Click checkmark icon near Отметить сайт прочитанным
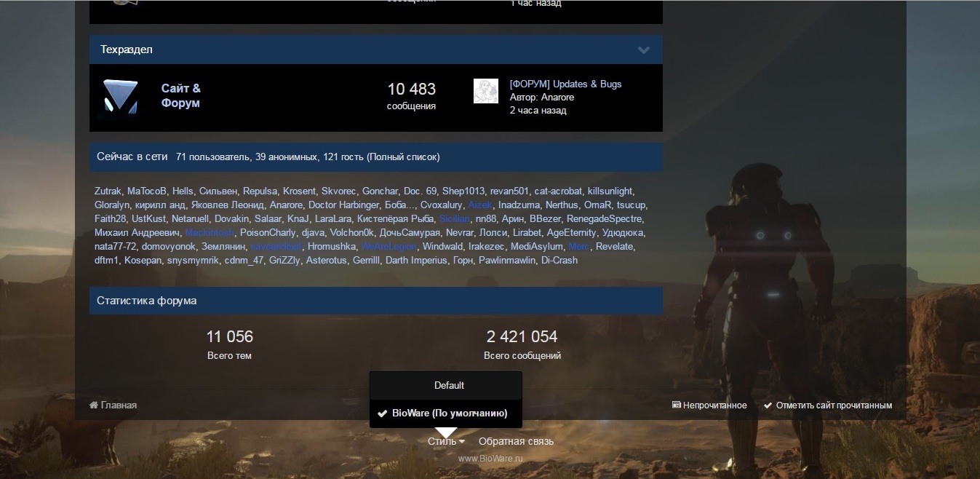 coord(768,405)
